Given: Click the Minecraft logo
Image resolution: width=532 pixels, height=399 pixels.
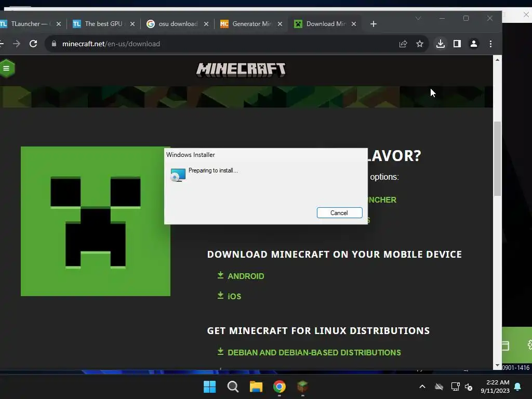Looking at the screenshot, I should pos(241,70).
